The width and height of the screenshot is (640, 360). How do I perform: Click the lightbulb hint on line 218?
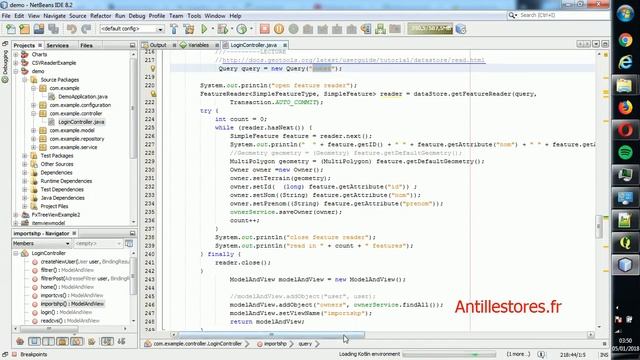[153, 69]
